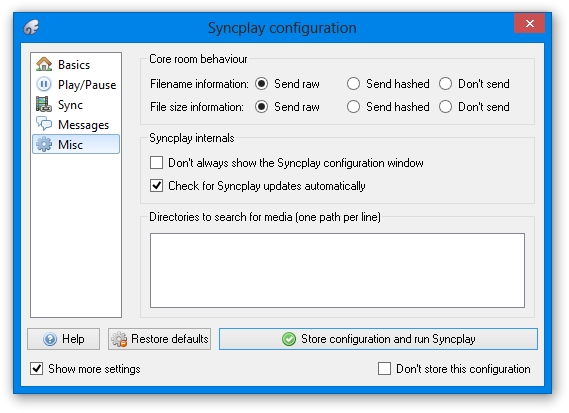Open the Basics house icon section
The width and height of the screenshot is (569, 413).
(x=44, y=64)
